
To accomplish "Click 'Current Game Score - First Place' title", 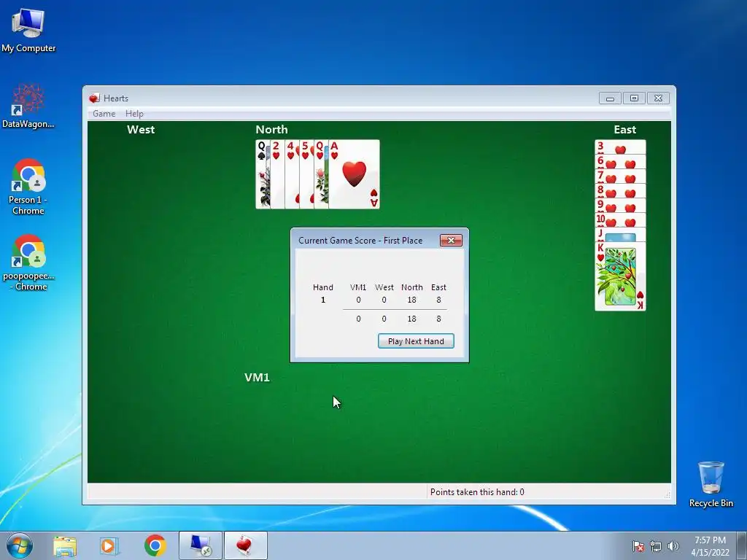I will pos(360,241).
